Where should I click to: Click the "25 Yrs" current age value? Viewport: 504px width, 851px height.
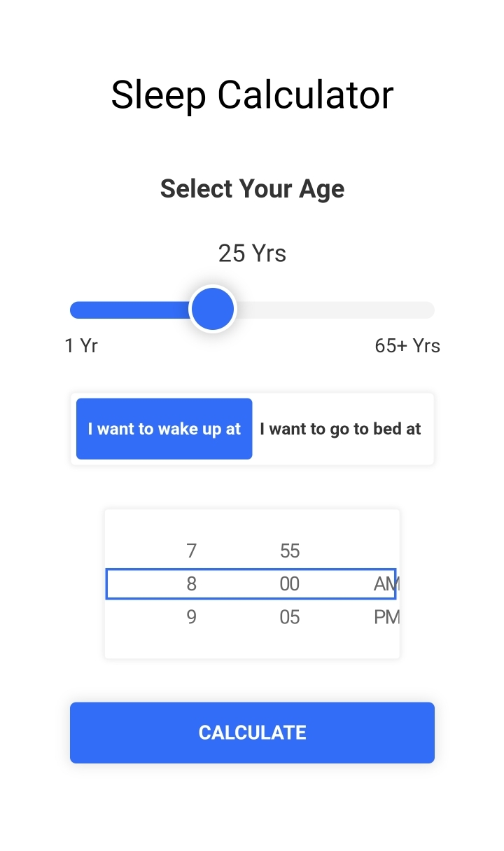coord(252,253)
